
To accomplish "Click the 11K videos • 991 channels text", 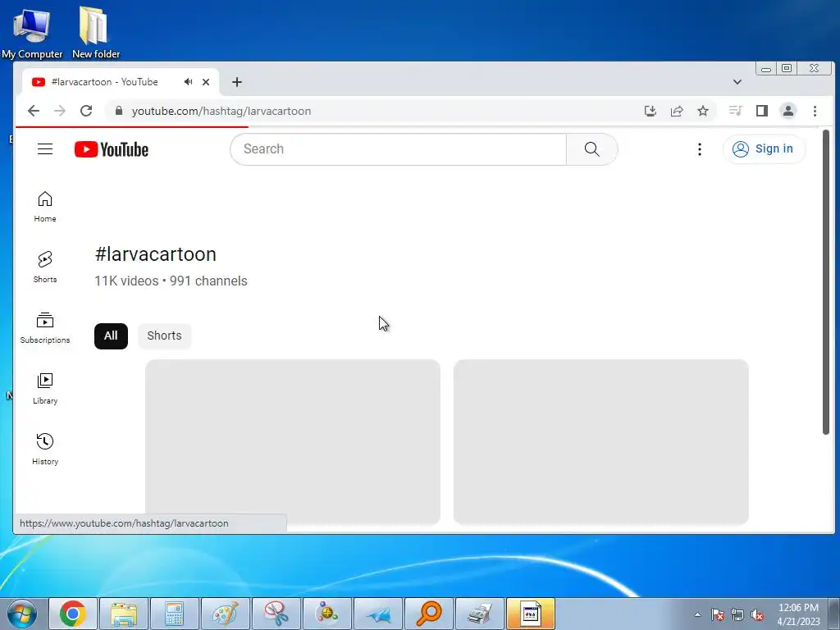I will click(171, 281).
